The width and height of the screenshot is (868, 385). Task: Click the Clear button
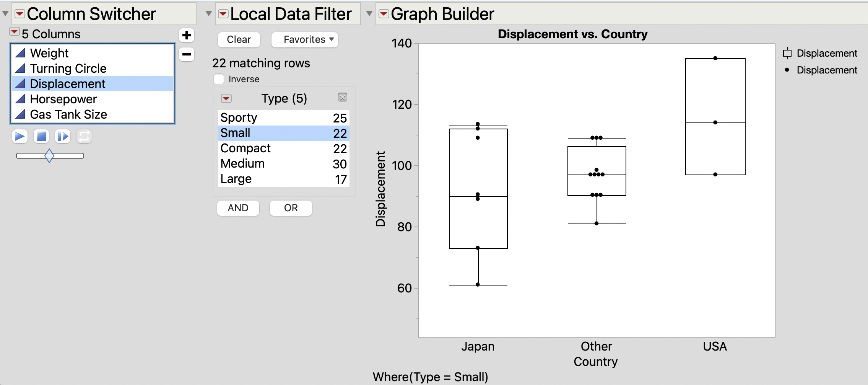pyautogui.click(x=239, y=39)
